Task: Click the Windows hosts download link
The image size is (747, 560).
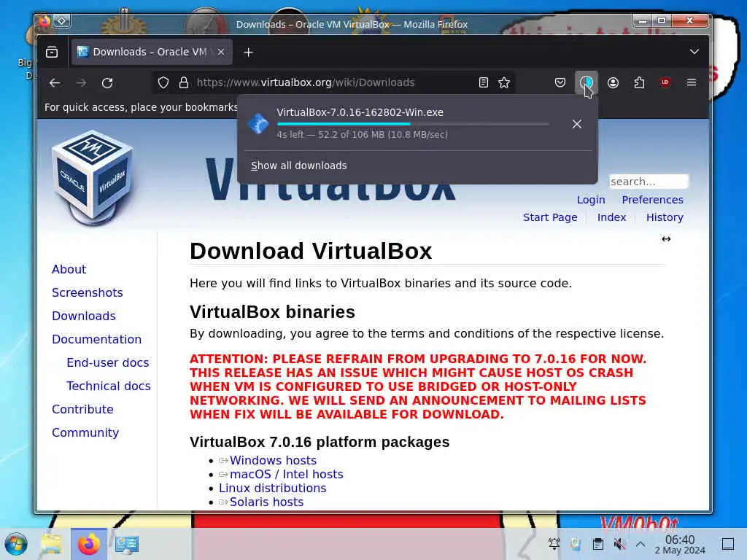Action: (x=273, y=461)
